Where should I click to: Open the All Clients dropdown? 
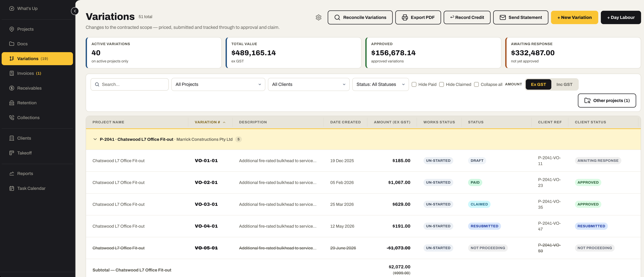click(308, 85)
